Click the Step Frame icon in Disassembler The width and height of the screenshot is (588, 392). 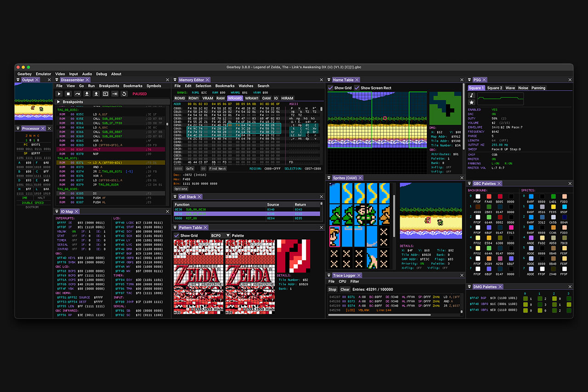(x=105, y=94)
